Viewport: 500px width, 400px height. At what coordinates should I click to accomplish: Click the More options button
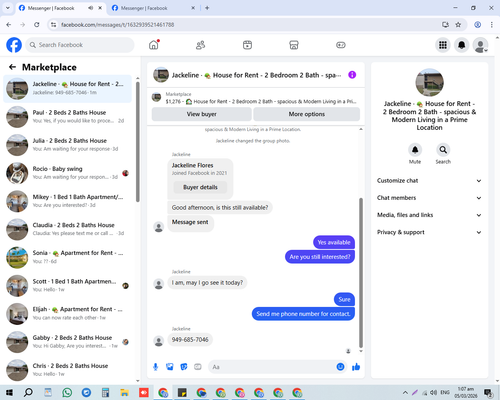pyautogui.click(x=307, y=114)
